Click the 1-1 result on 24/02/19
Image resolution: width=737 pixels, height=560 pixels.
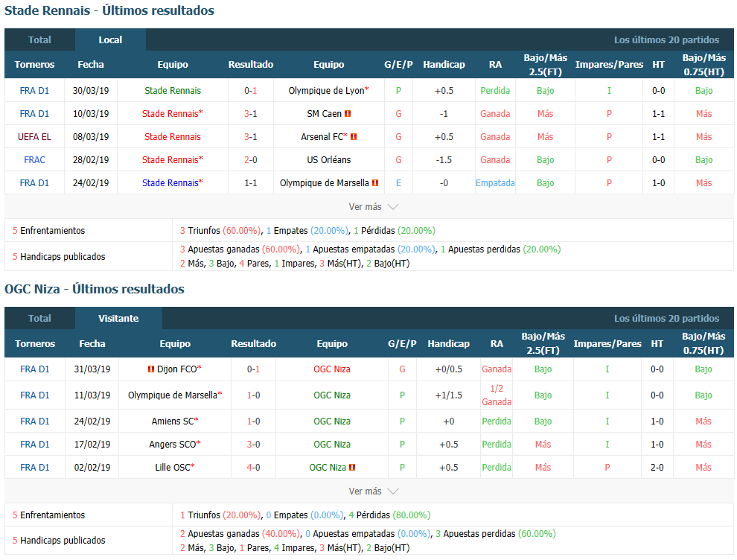251,183
